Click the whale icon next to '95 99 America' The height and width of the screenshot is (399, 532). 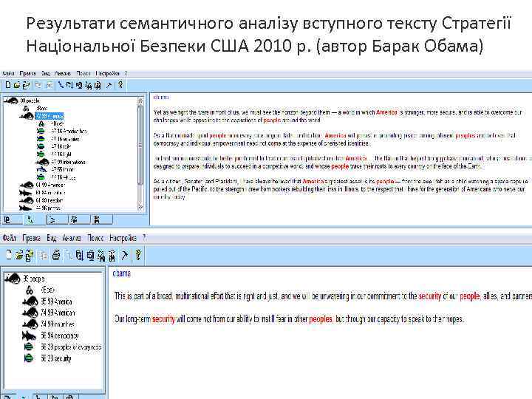tap(30, 301)
